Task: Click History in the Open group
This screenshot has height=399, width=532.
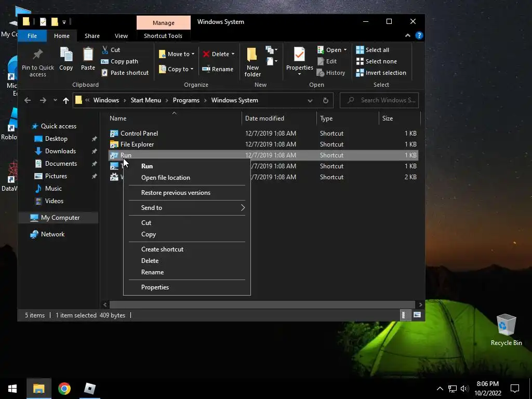Action: click(331, 73)
